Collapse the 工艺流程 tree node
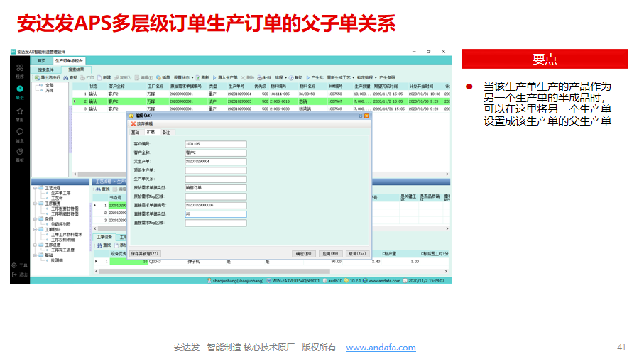 (36, 188)
